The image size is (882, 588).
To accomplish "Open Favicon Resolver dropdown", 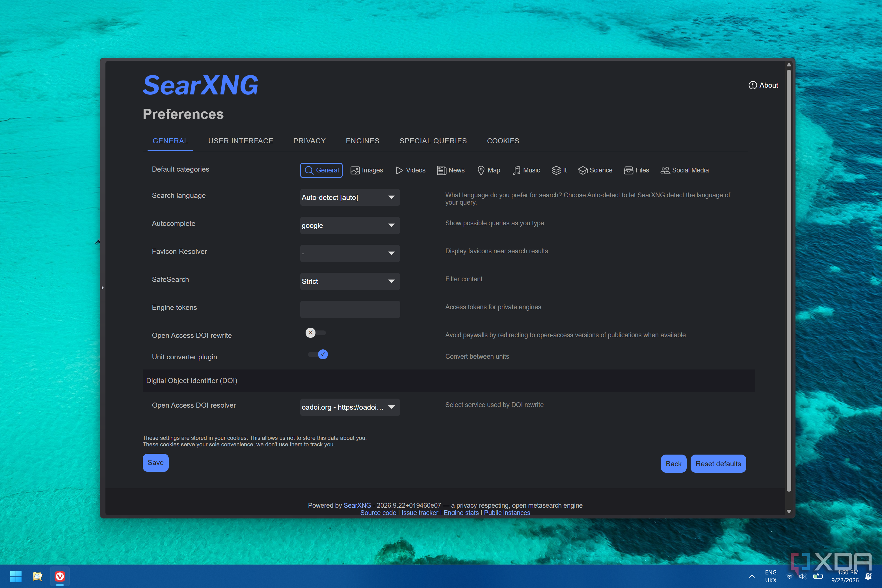I will [350, 254].
